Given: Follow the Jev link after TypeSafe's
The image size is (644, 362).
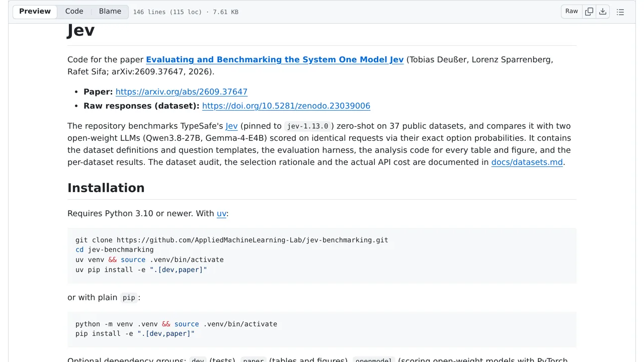Looking at the screenshot, I should 231,126.
